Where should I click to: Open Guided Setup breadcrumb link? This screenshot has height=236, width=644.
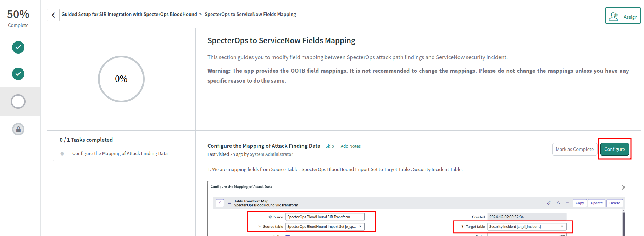click(x=129, y=14)
